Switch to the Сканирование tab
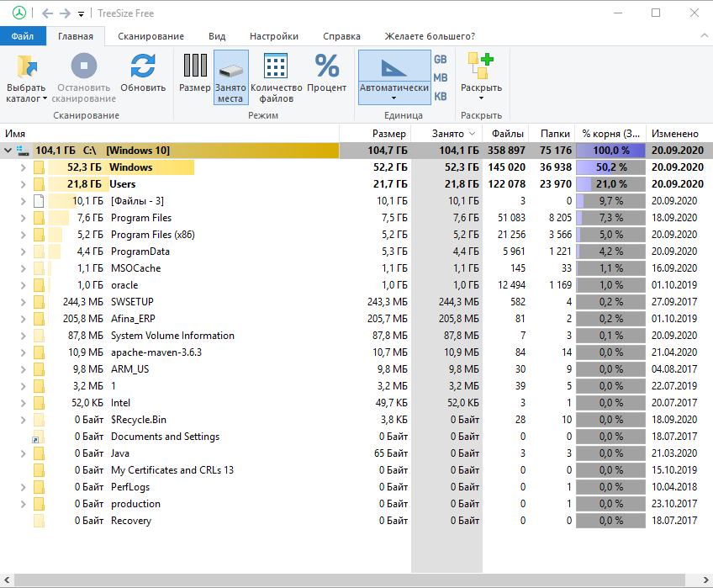The width and height of the screenshot is (713, 588). pyautogui.click(x=151, y=36)
